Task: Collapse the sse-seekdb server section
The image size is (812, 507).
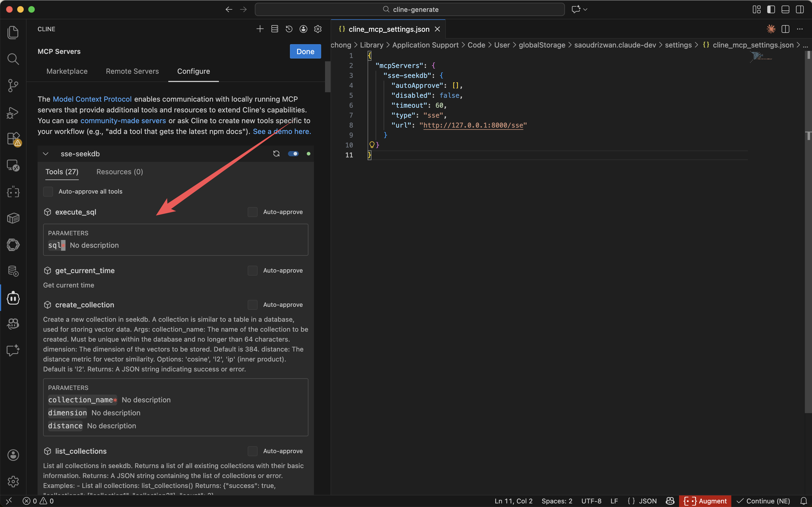Action: click(x=46, y=154)
